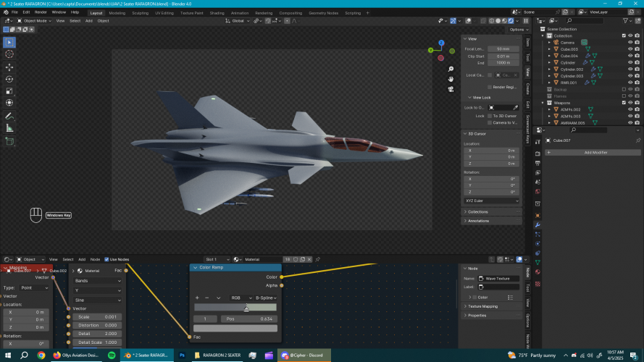The height and width of the screenshot is (362, 644).
Task: Toggle camera view icon in viewport
Action: (x=451, y=89)
